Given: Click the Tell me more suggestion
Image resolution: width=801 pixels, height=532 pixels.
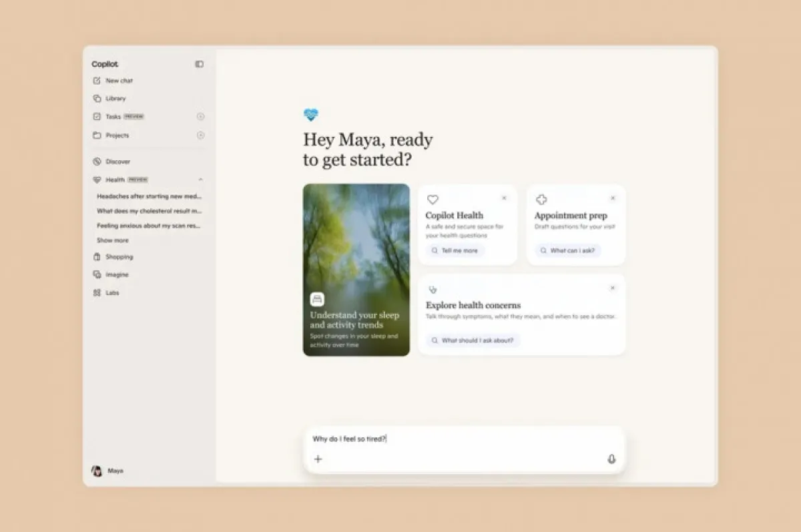Looking at the screenshot, I should tap(455, 251).
